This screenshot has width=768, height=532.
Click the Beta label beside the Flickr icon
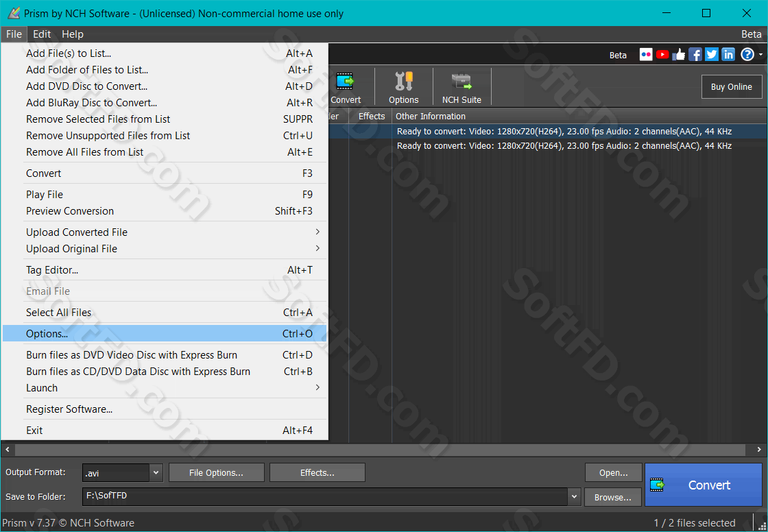pos(618,56)
